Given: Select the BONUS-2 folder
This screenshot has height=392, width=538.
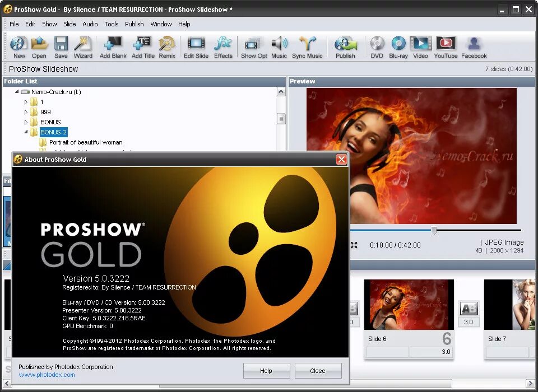Looking at the screenshot, I should click(x=53, y=132).
